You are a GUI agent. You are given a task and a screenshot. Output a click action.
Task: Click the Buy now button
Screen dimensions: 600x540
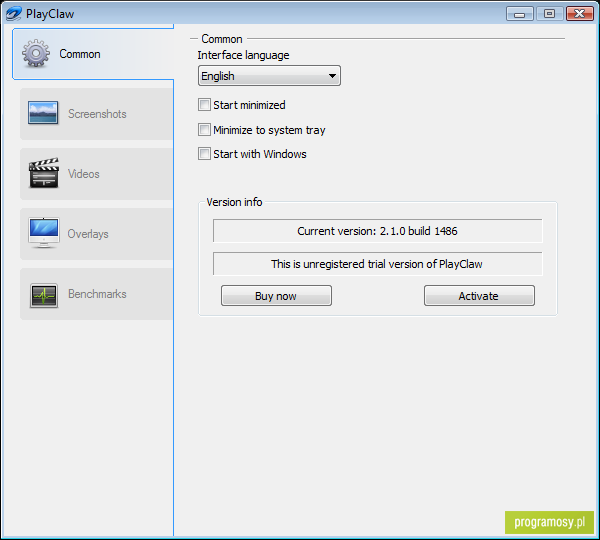point(276,295)
